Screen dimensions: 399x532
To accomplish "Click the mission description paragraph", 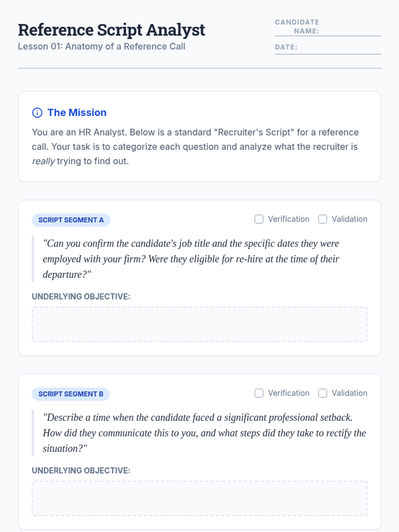I will click(195, 147).
